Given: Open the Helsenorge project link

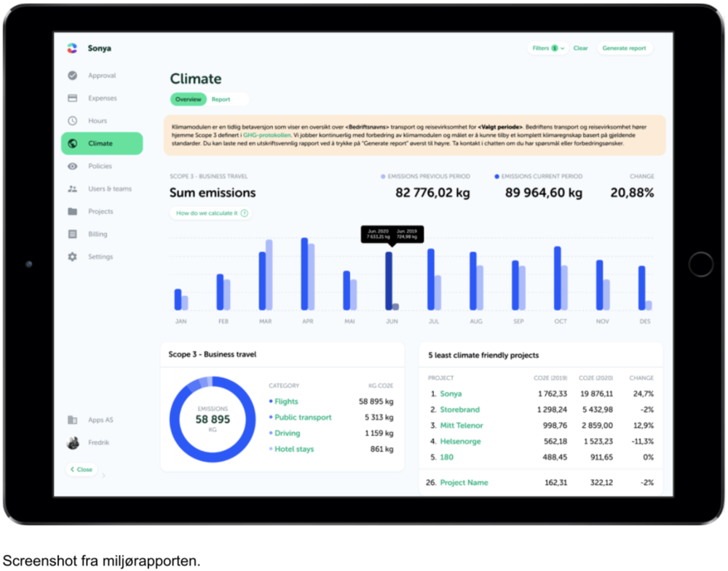Looking at the screenshot, I should (x=461, y=441).
